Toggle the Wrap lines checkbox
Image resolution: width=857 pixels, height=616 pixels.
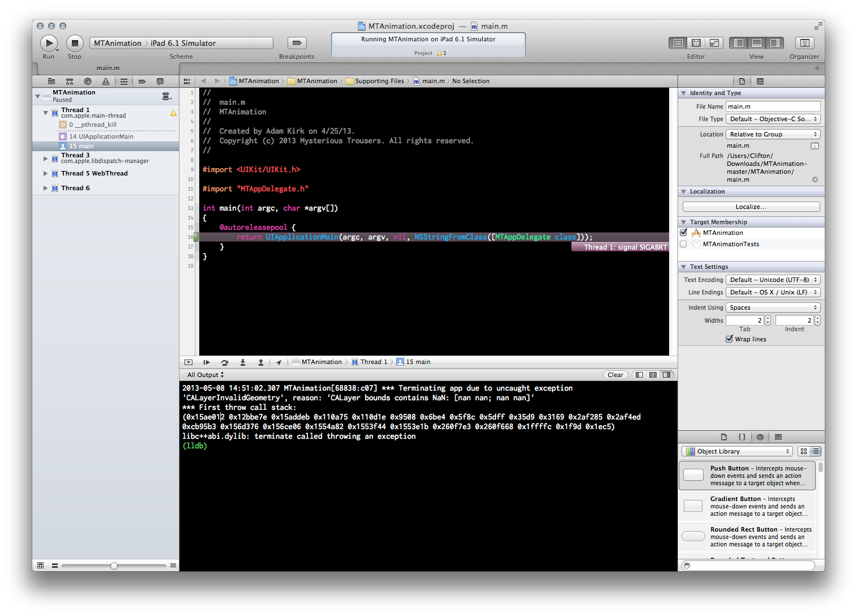[x=730, y=339]
